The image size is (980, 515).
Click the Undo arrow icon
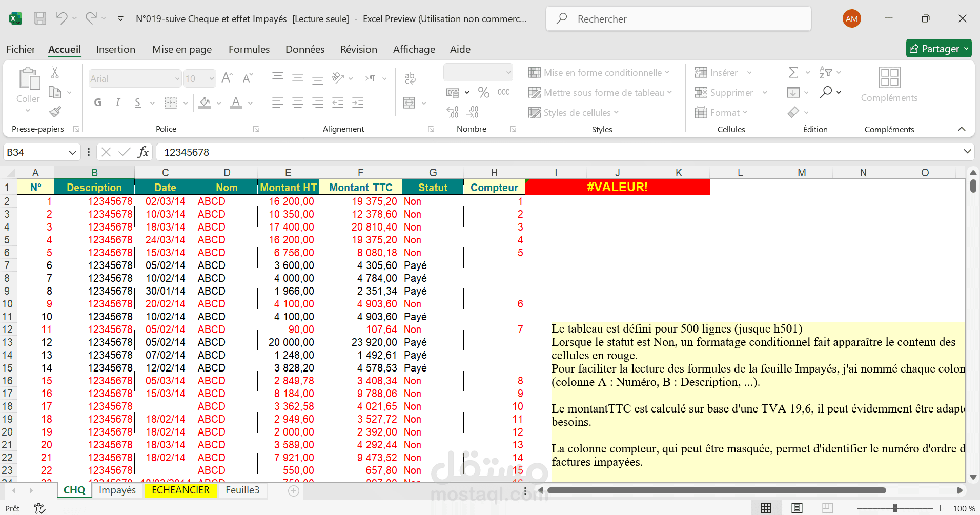62,18
